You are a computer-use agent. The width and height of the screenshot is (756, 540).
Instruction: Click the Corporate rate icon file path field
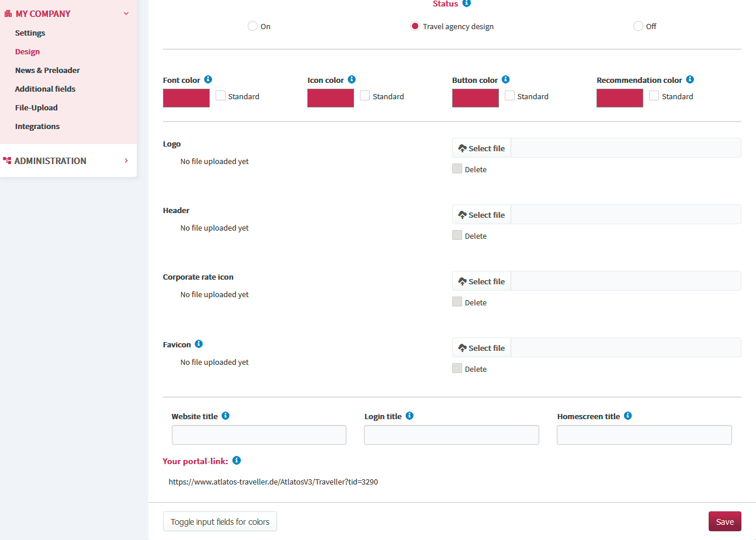[626, 281]
